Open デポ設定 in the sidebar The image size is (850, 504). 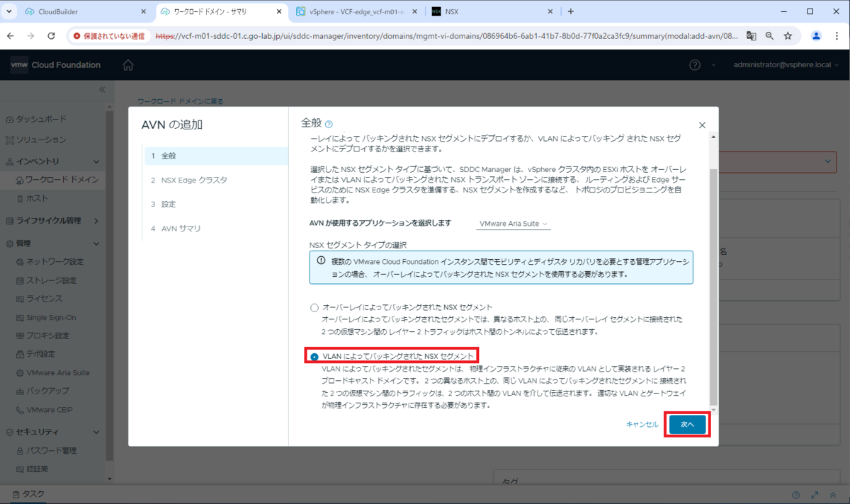[x=40, y=354]
